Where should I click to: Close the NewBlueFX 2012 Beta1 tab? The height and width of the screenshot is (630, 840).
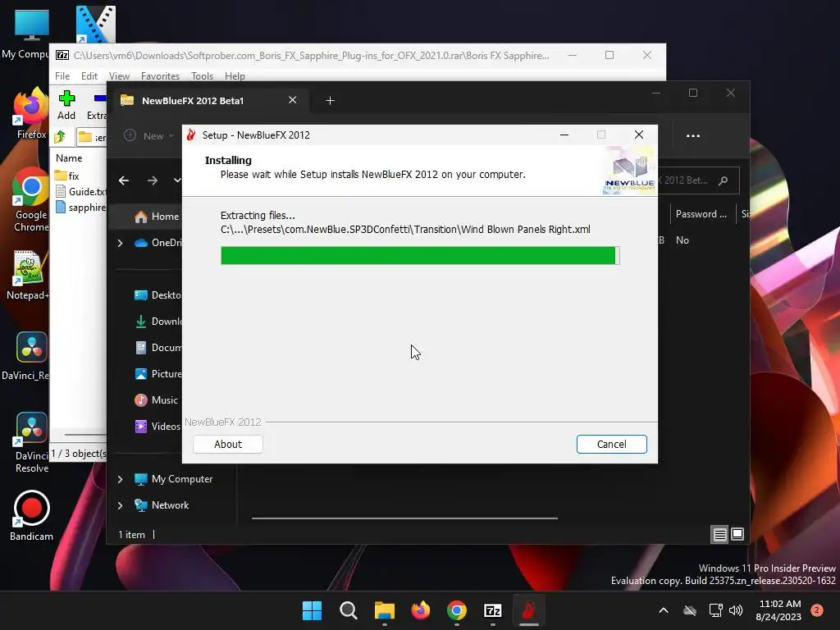tap(293, 100)
